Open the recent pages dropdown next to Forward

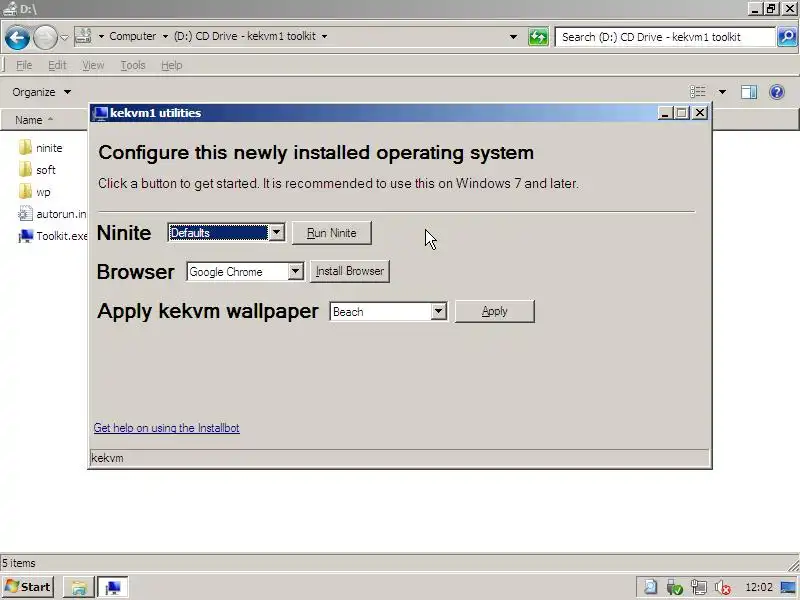[64, 37]
